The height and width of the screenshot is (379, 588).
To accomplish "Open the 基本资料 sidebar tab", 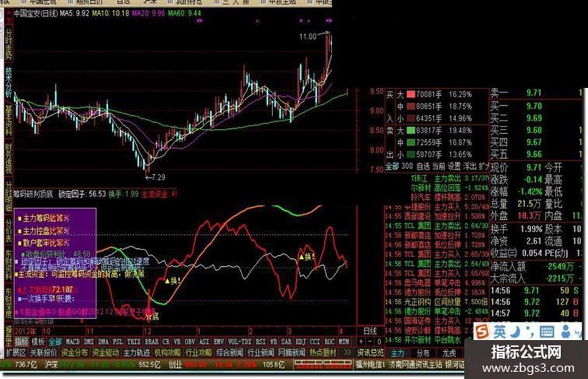I will point(8,121).
